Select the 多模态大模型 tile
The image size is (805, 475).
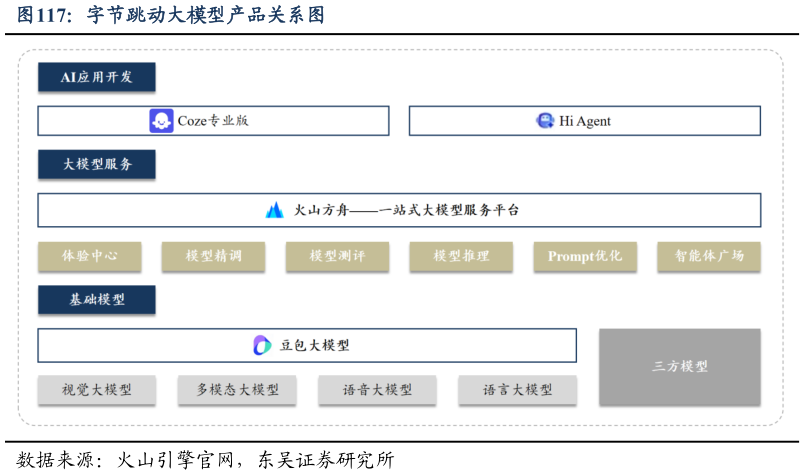pyautogui.click(x=237, y=390)
